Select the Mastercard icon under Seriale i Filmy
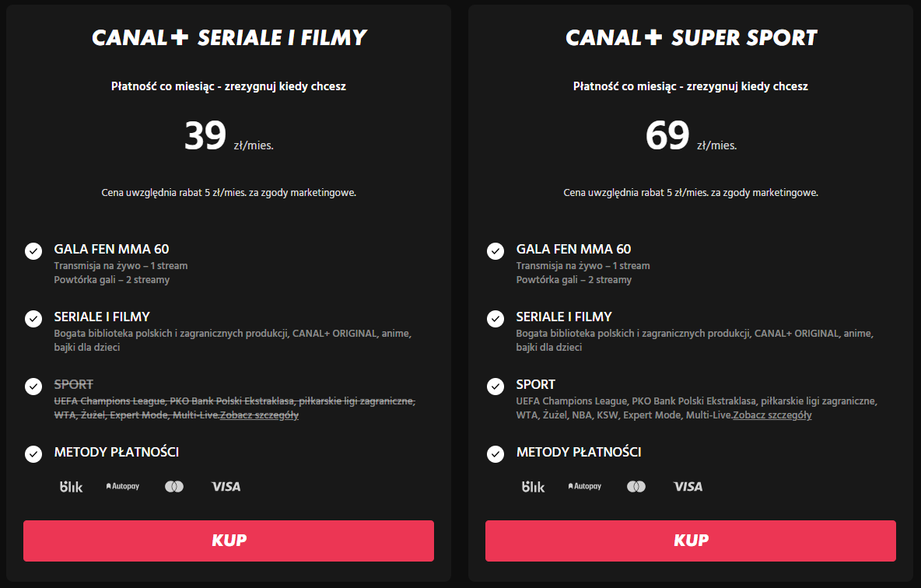The image size is (921, 588). pyautogui.click(x=174, y=486)
